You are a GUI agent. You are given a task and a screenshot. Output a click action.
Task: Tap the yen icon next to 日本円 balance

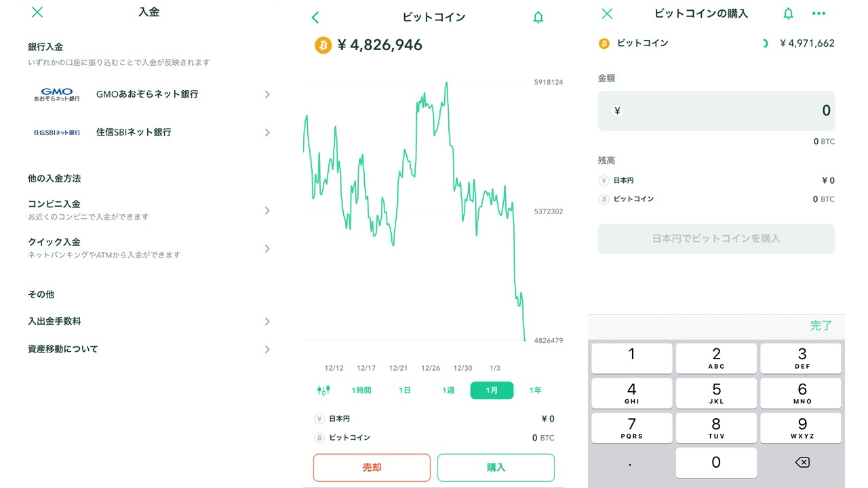pyautogui.click(x=604, y=180)
